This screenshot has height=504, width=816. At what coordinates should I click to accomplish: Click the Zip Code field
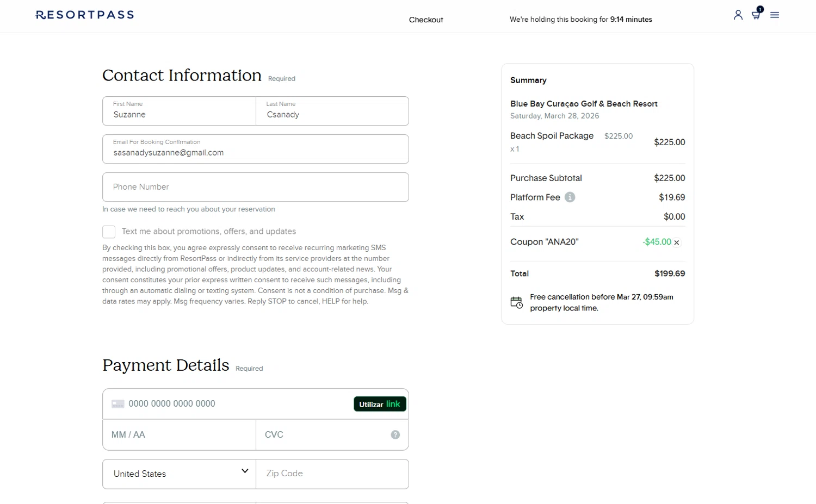click(332, 474)
